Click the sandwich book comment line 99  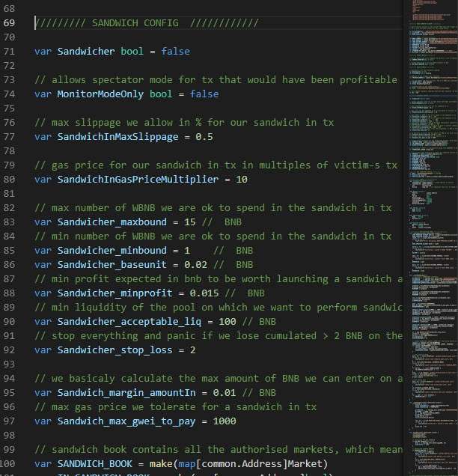coord(219,450)
